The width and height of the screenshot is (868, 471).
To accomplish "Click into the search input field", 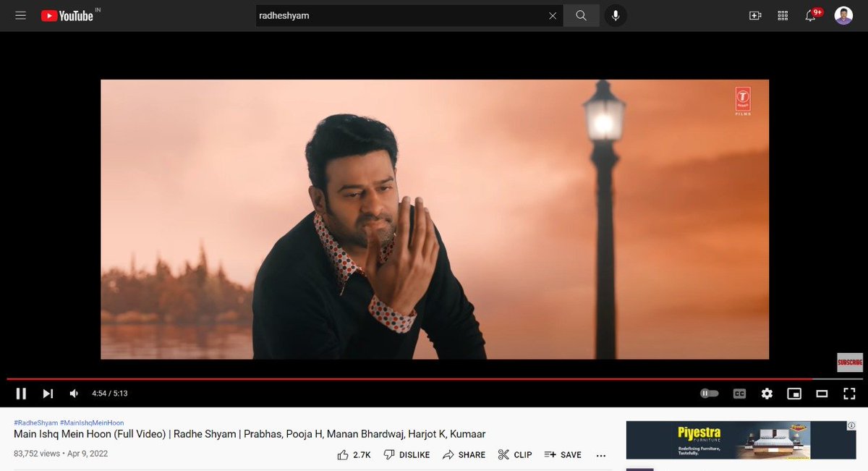I will 400,15.
